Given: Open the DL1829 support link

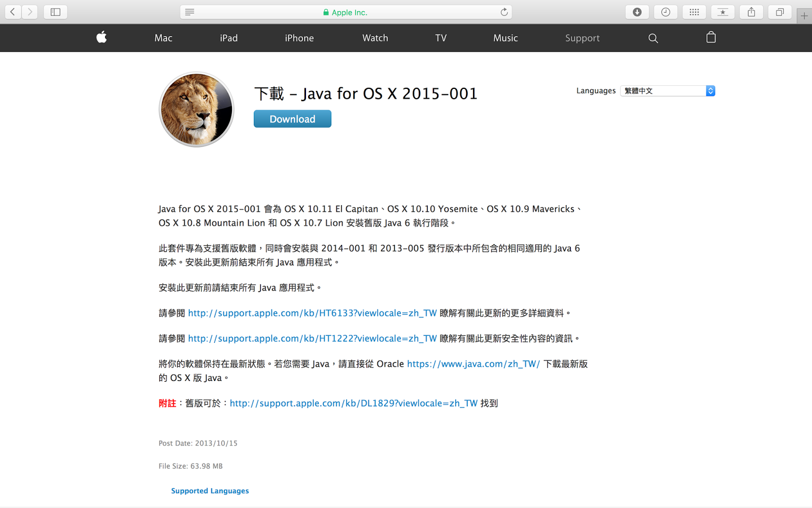Looking at the screenshot, I should 354,403.
